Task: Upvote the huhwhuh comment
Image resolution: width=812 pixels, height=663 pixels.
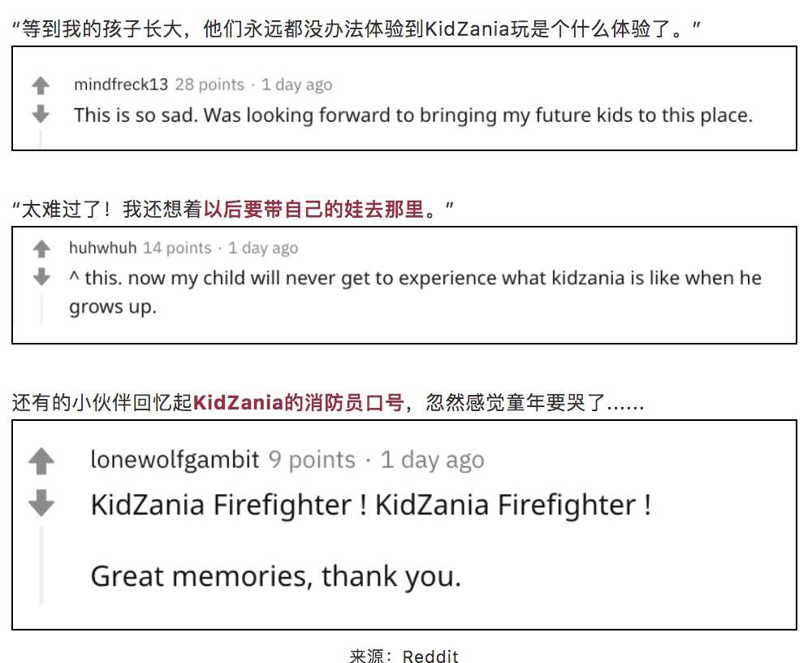Action: (41, 249)
